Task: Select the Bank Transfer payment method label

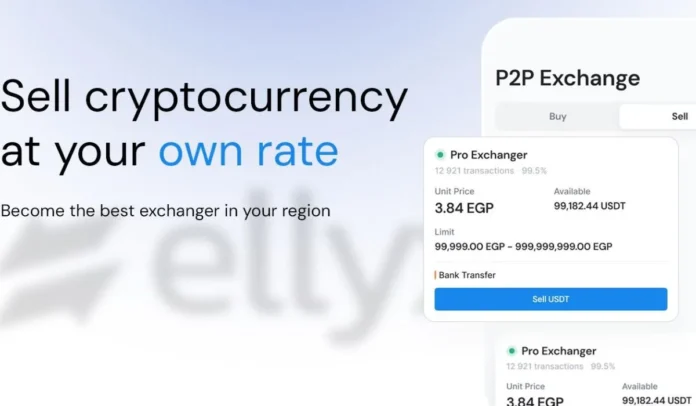Action: click(468, 274)
